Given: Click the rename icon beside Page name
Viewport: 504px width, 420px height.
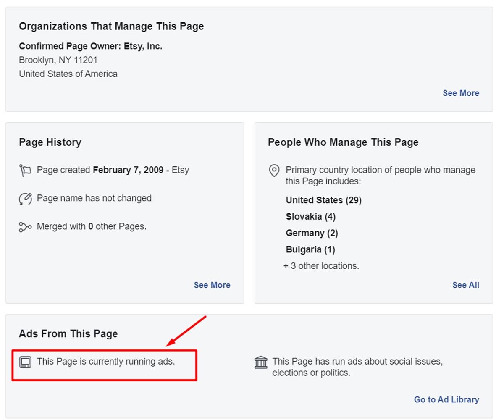Looking at the screenshot, I should pyautogui.click(x=25, y=199).
